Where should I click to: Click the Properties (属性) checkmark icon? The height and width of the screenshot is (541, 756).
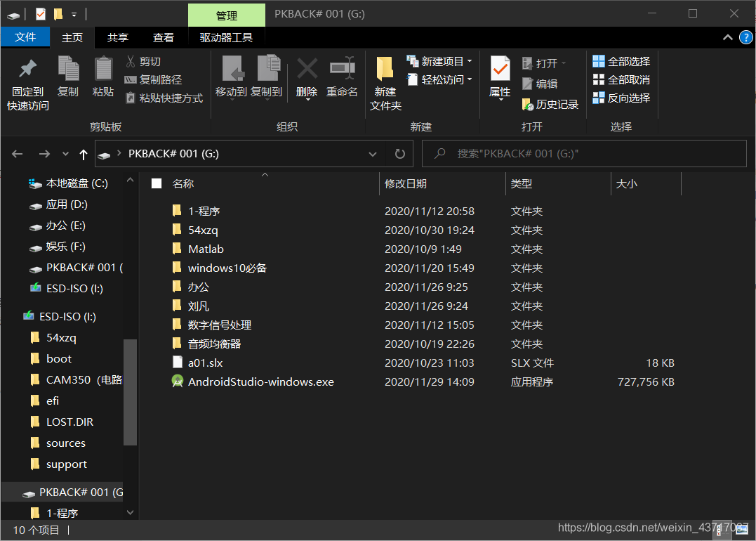click(x=500, y=68)
